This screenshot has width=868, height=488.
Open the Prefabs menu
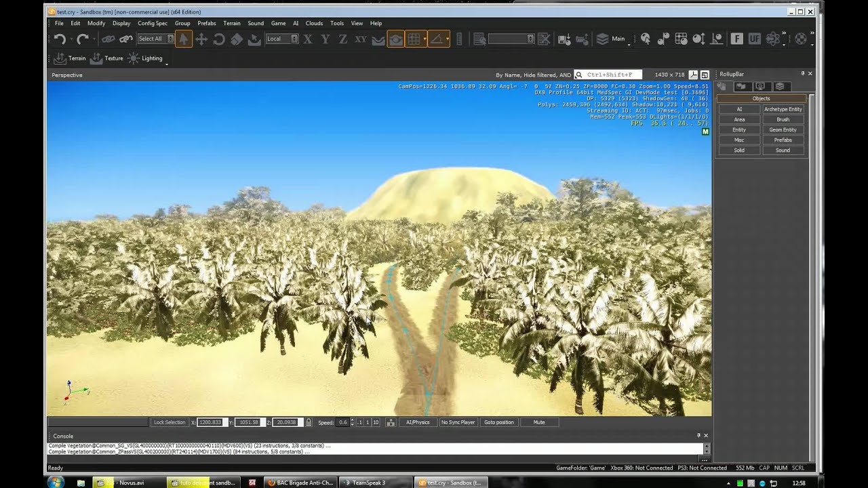207,23
